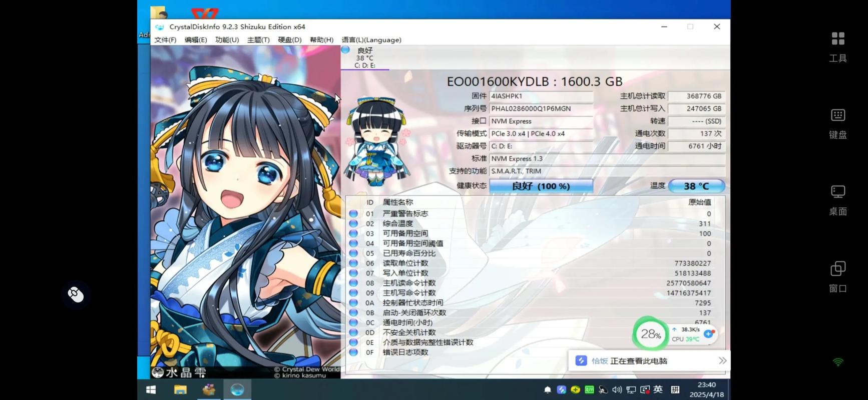This screenshot has height=400, width=868.
Task: Open the Windows Start menu
Action: 151,389
